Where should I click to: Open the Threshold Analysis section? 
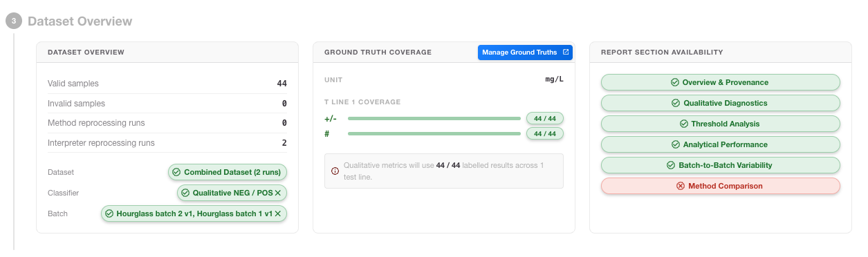[720, 124]
